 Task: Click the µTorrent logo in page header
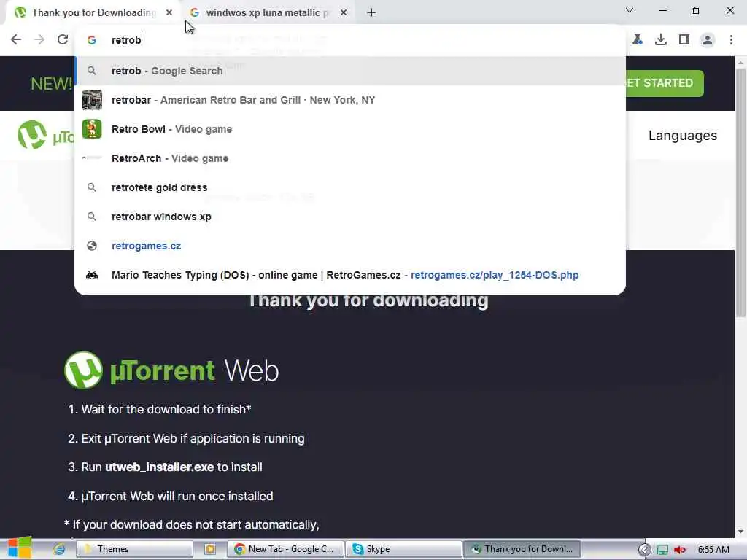pos(46,136)
